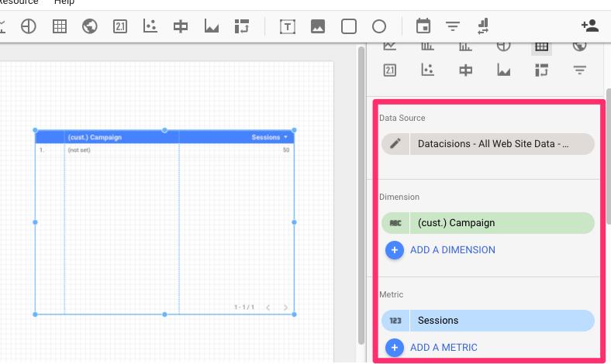The width and height of the screenshot is (611, 364).
Task: Switch chart type to area in side panel
Action: click(x=503, y=70)
